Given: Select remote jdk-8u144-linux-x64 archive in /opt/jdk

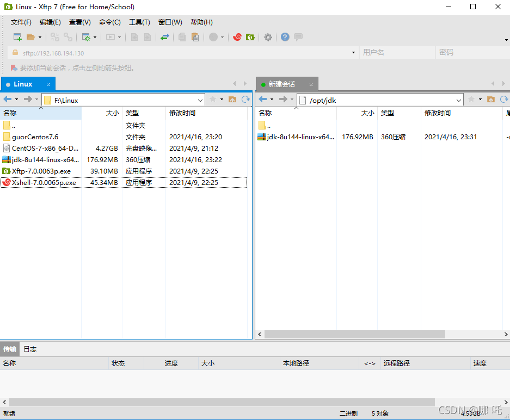Looking at the screenshot, I should click(383, 137).
